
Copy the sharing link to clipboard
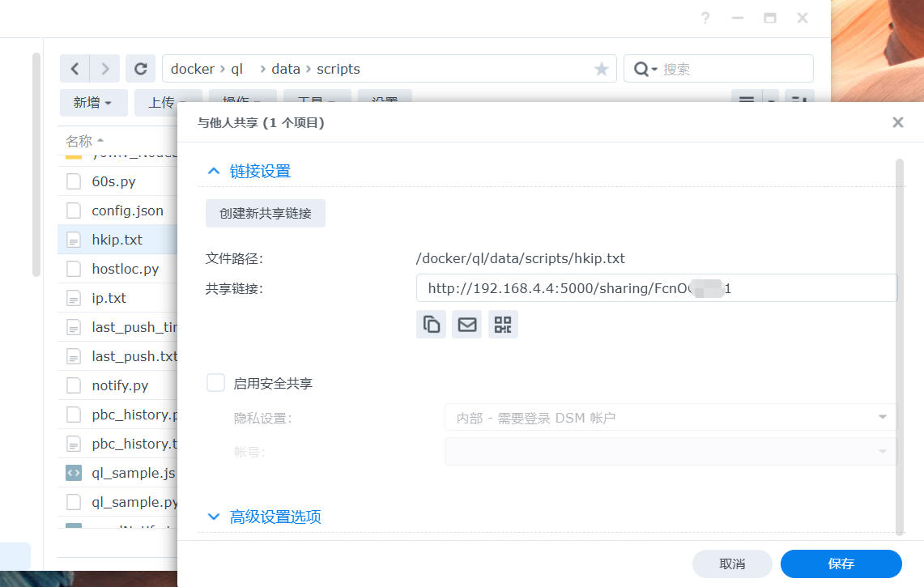pyautogui.click(x=432, y=325)
